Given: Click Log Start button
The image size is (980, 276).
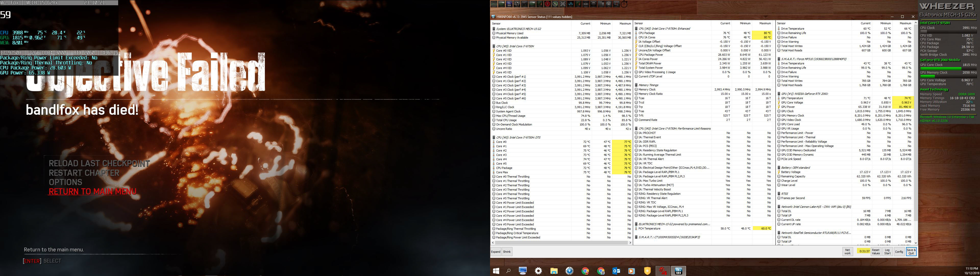Looking at the screenshot, I should [888, 252].
